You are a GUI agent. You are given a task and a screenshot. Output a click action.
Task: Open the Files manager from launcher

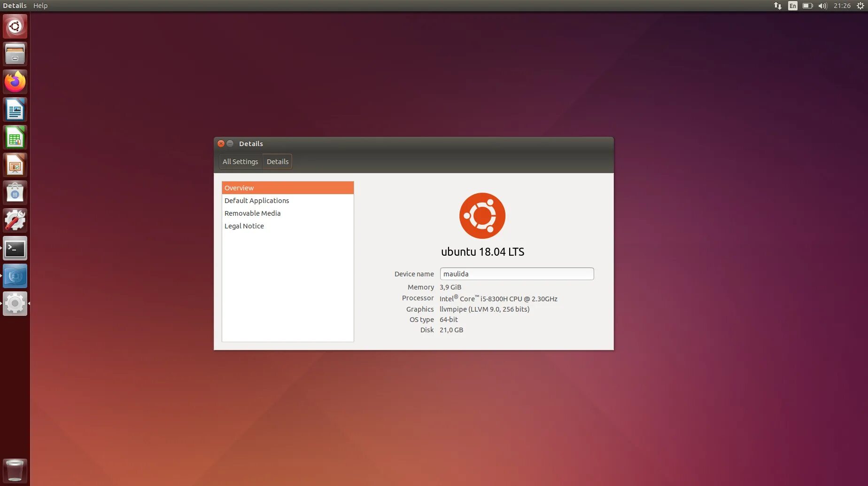[x=15, y=54]
